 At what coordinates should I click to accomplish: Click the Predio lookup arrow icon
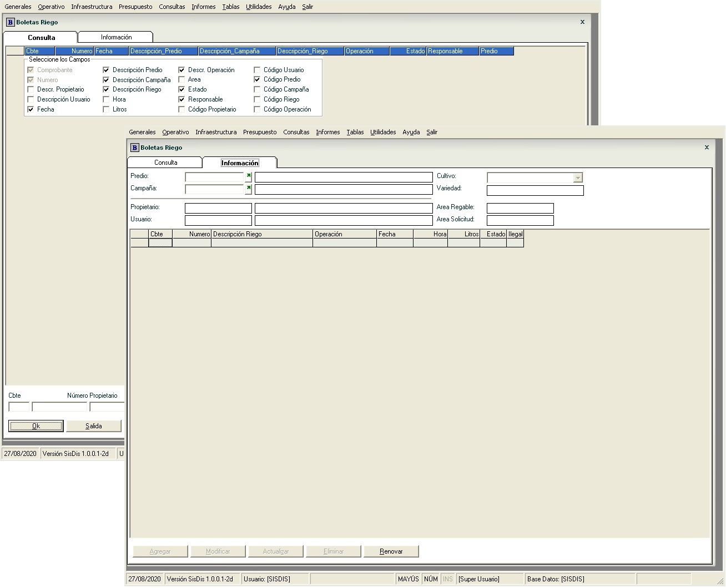click(248, 177)
